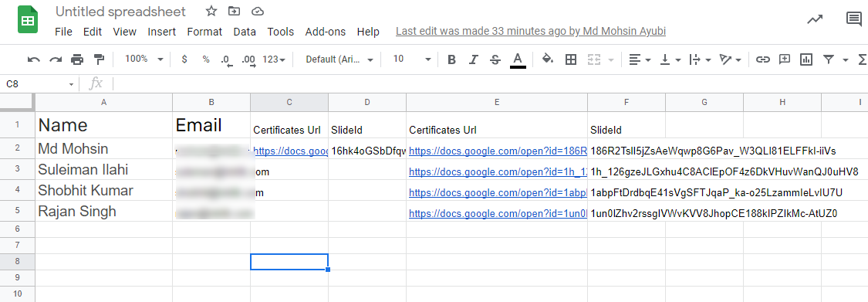Open the Fill color bucket icon

pyautogui.click(x=548, y=59)
